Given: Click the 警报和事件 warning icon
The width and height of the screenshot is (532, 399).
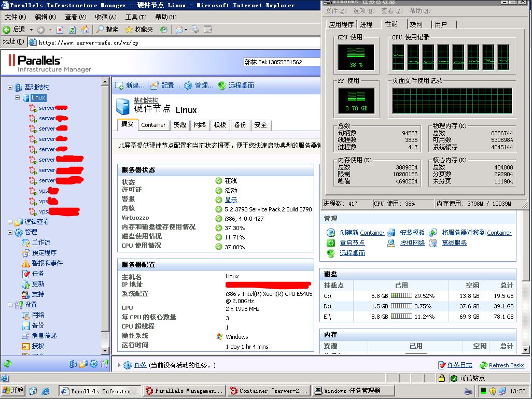Looking at the screenshot, I should [x=26, y=263].
